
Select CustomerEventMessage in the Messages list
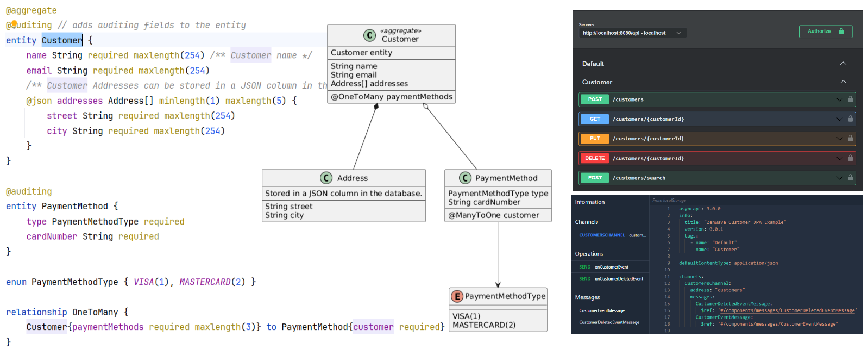[x=602, y=310]
